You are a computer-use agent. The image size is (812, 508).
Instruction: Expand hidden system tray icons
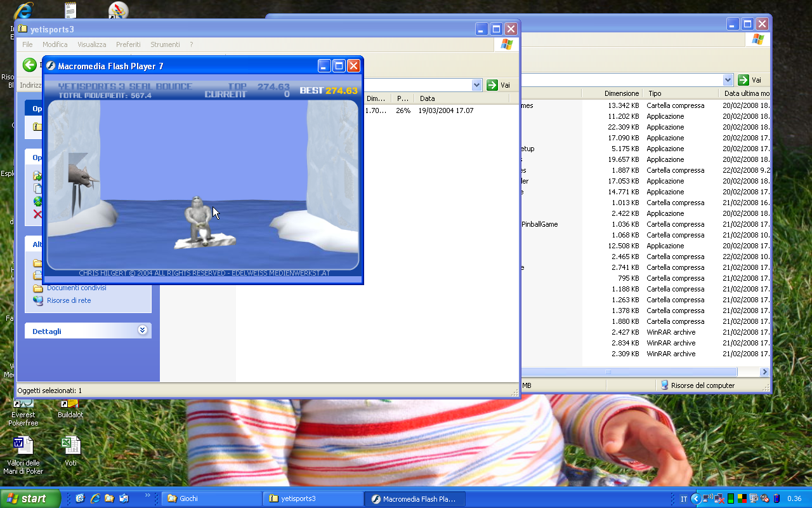tap(696, 498)
